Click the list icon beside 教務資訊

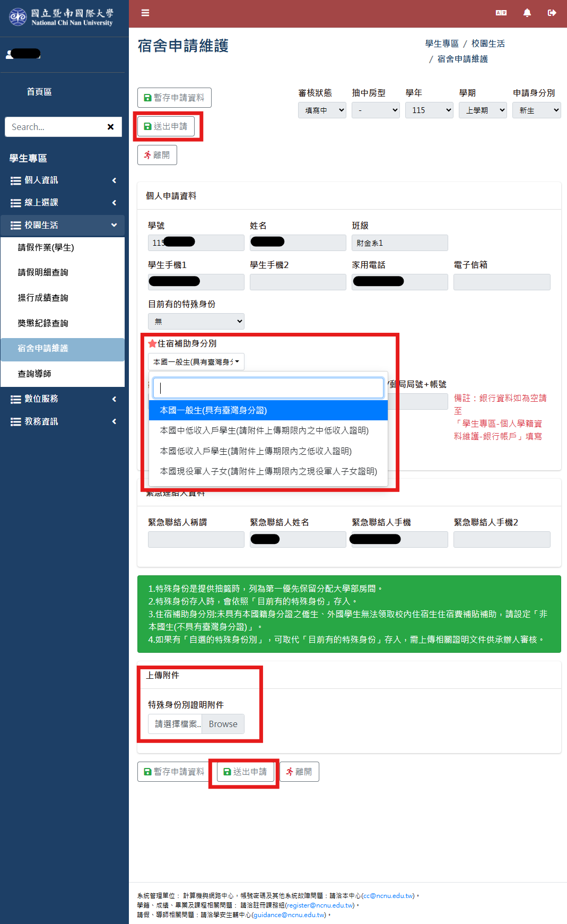click(x=16, y=421)
